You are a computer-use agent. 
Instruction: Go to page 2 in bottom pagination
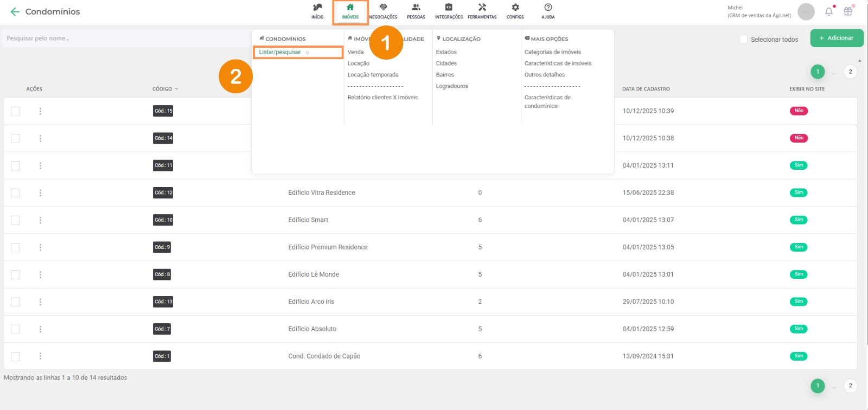850,386
